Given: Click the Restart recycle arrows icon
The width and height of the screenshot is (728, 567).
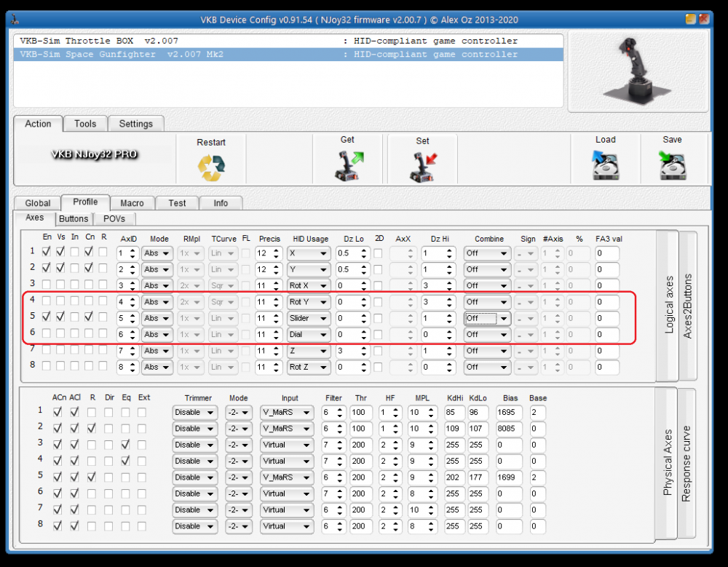Looking at the screenshot, I should (211, 167).
